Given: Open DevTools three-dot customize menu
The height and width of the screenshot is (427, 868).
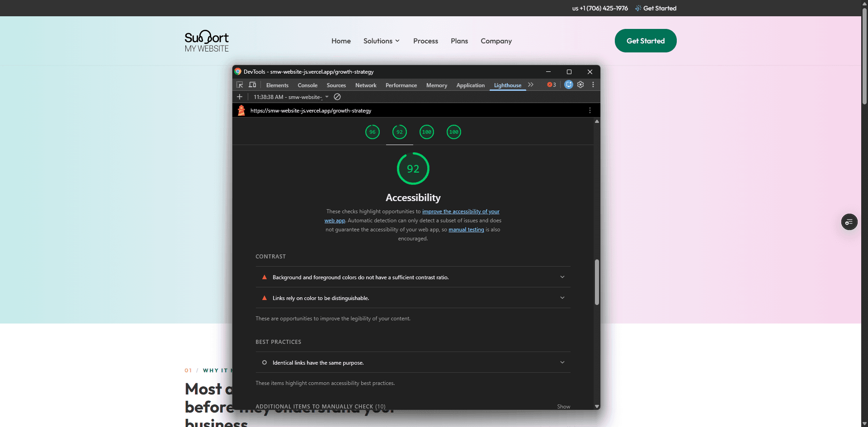Looking at the screenshot, I should [593, 85].
